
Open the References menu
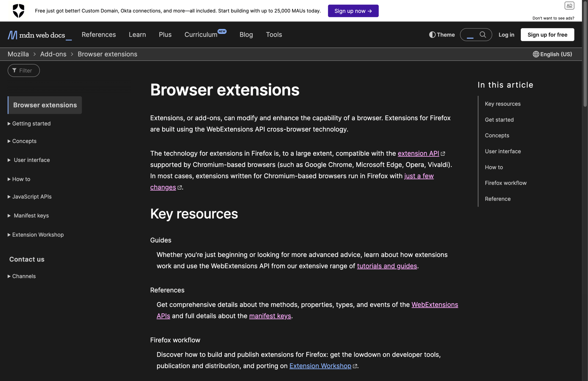[99, 34]
